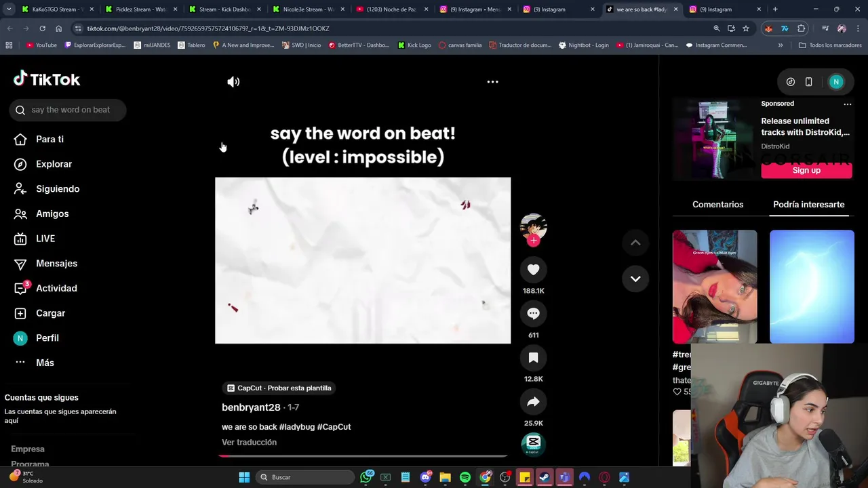
Task: Click CapCut Probar esta plantilla button
Action: pos(279,388)
